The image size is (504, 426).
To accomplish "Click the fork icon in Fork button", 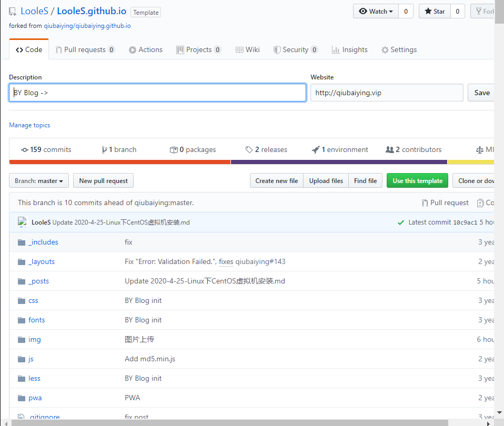I will point(479,11).
